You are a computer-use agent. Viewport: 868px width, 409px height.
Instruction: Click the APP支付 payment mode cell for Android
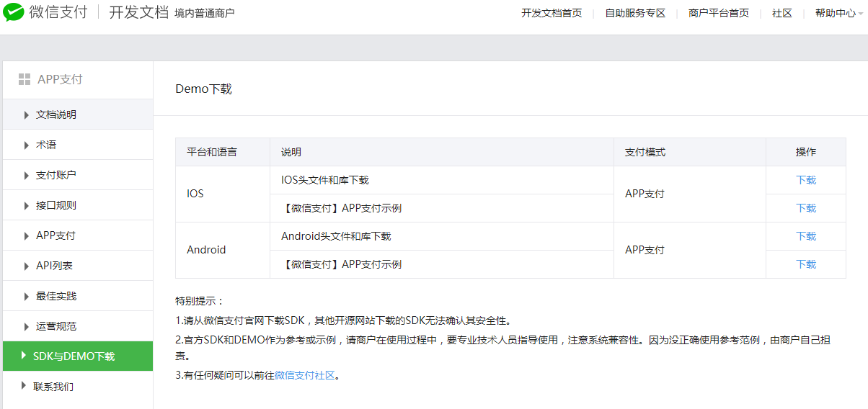[690, 250]
